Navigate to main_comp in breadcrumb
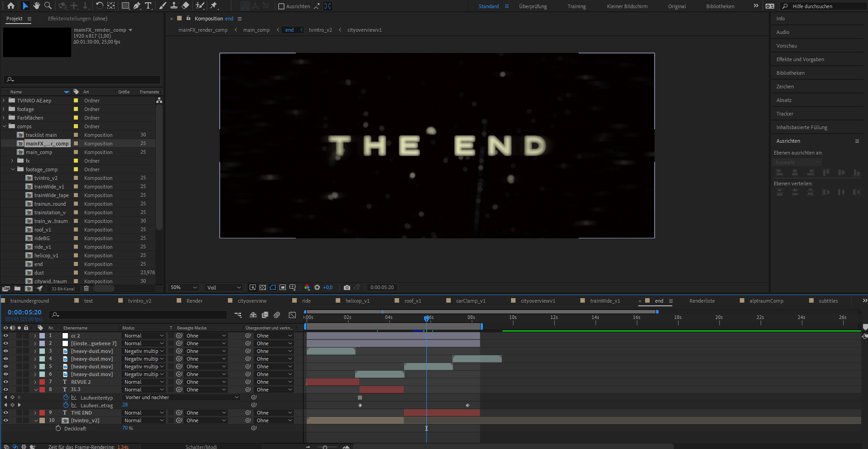Viewport: 868px width, 449px height. click(256, 30)
